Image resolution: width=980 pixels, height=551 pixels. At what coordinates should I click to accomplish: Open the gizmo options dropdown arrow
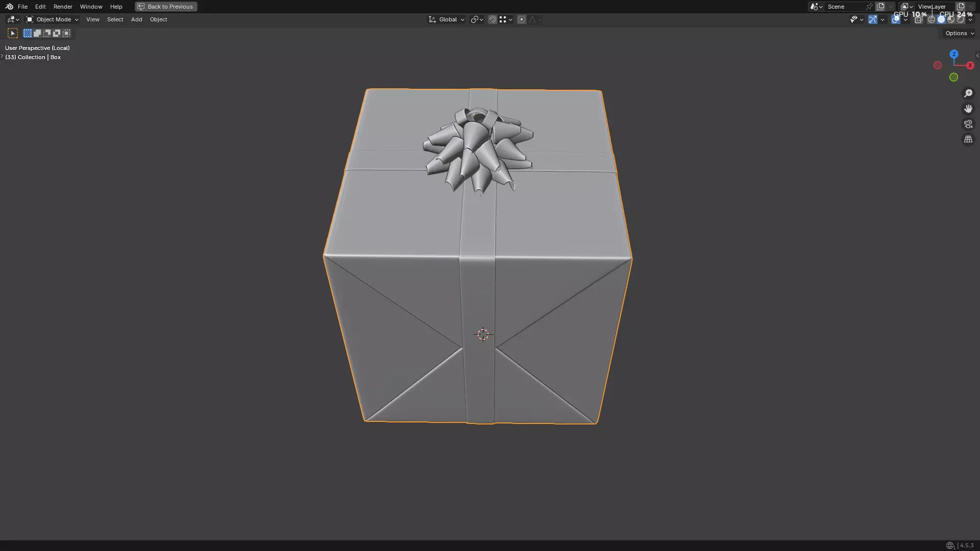pyautogui.click(x=883, y=19)
